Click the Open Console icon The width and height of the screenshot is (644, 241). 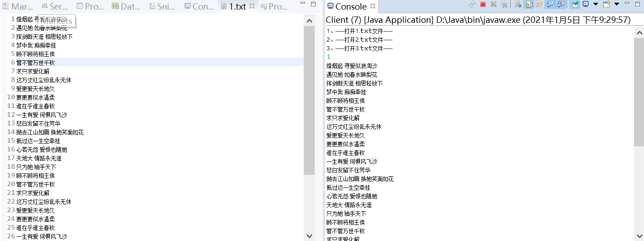[x=606, y=4]
